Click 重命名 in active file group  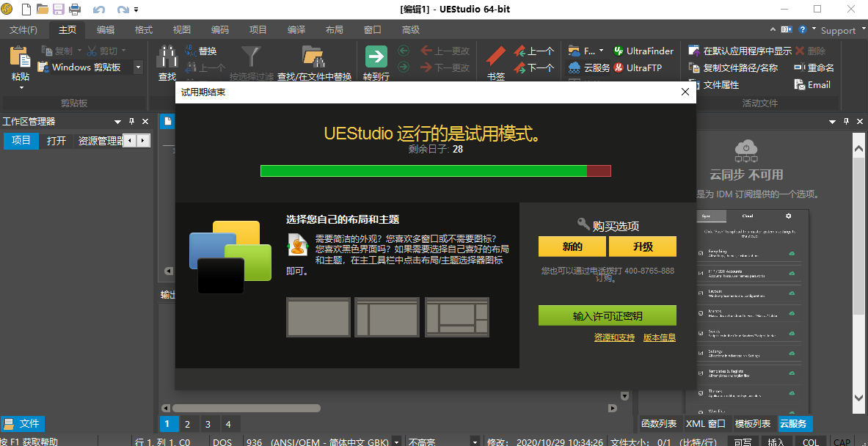pos(814,67)
